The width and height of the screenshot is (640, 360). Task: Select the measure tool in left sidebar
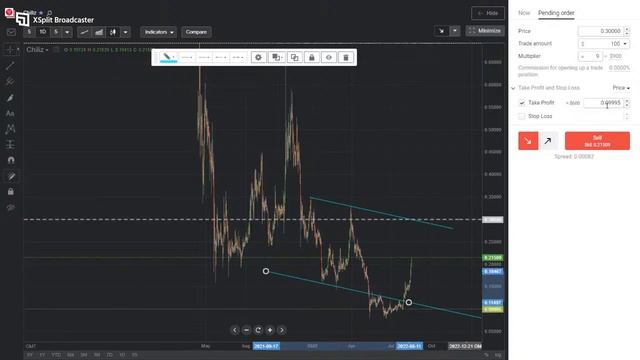click(x=10, y=144)
